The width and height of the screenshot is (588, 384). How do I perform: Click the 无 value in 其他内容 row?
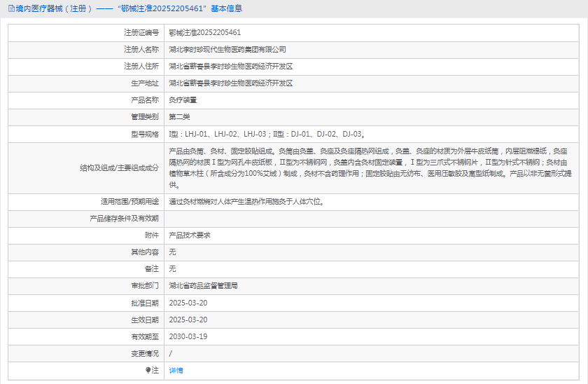tap(172, 252)
